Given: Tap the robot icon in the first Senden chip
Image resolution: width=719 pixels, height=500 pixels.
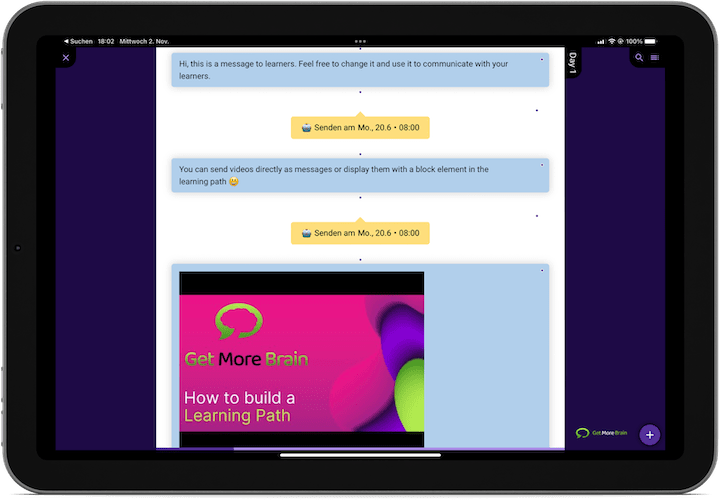Looking at the screenshot, I should tap(306, 128).
